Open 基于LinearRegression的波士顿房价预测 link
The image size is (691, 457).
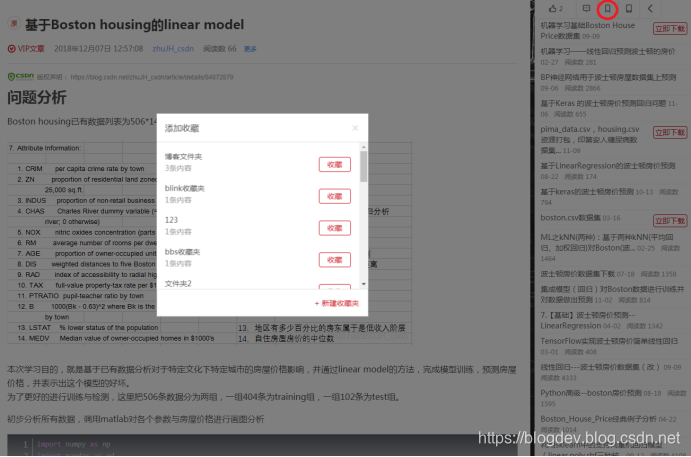click(x=608, y=166)
